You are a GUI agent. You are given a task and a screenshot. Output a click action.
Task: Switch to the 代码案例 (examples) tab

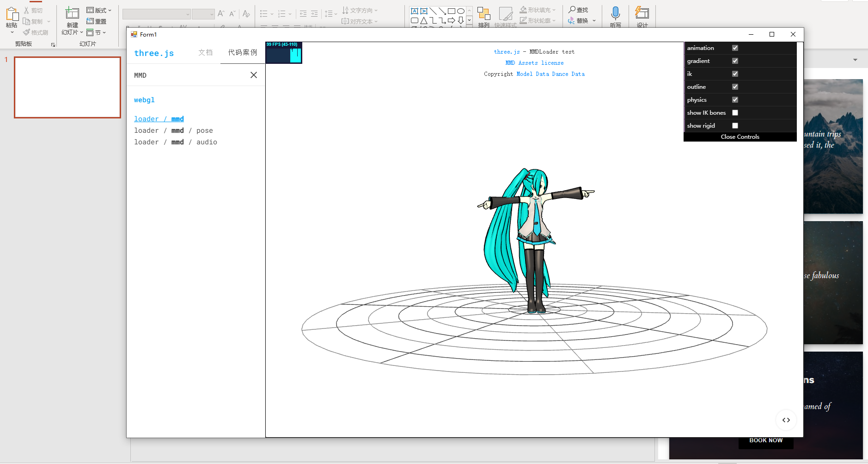click(243, 52)
